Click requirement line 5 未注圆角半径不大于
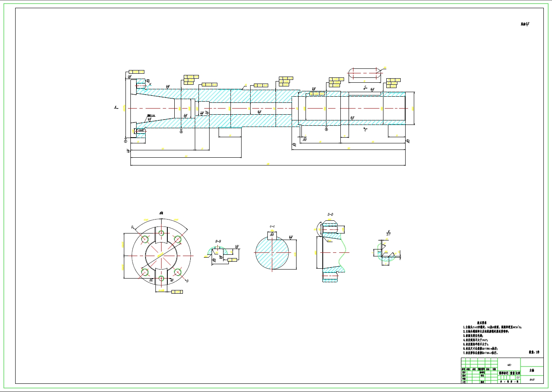The image size is (552, 392). click(x=476, y=344)
